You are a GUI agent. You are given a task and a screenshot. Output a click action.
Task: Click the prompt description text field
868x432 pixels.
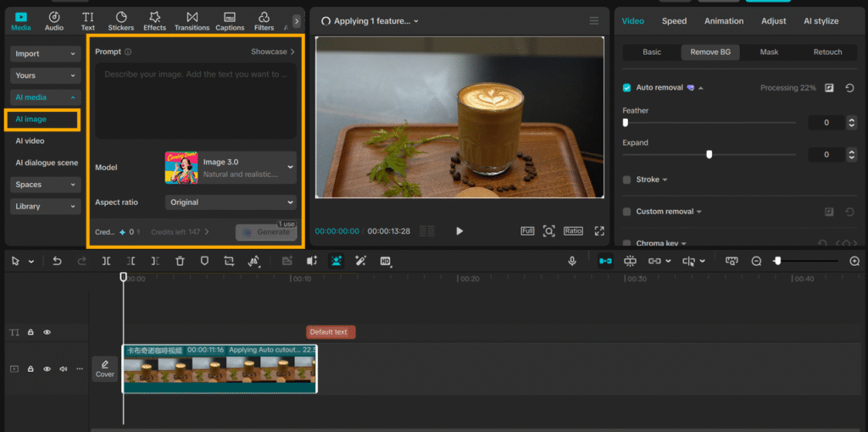[196, 100]
